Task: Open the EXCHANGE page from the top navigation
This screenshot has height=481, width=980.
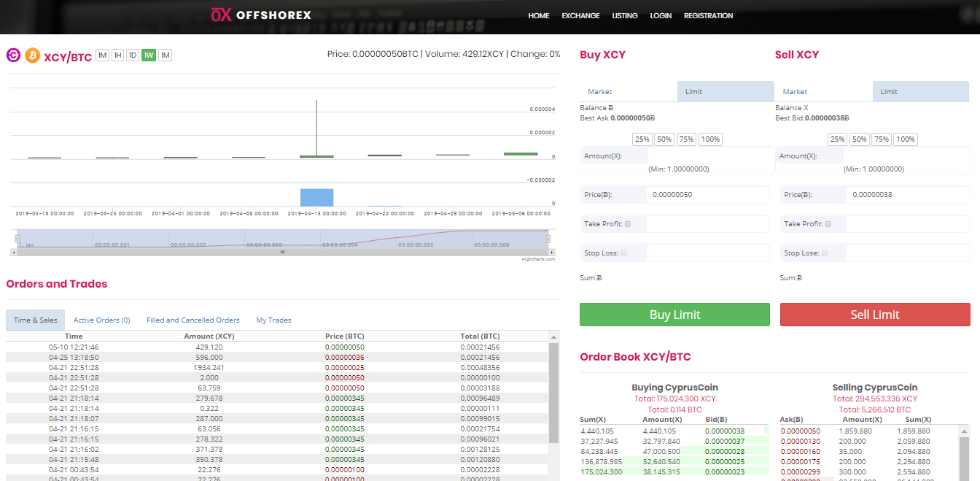Action: click(x=580, y=16)
